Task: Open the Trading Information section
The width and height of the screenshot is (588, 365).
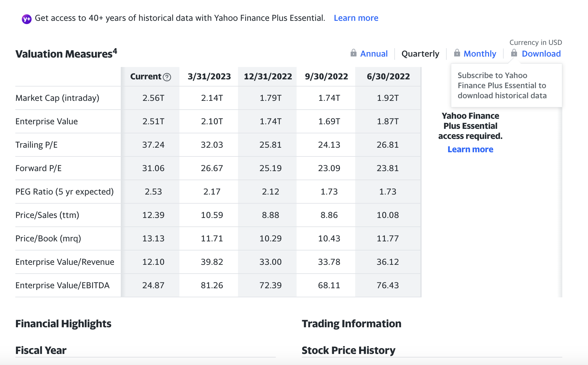Action: pos(351,324)
